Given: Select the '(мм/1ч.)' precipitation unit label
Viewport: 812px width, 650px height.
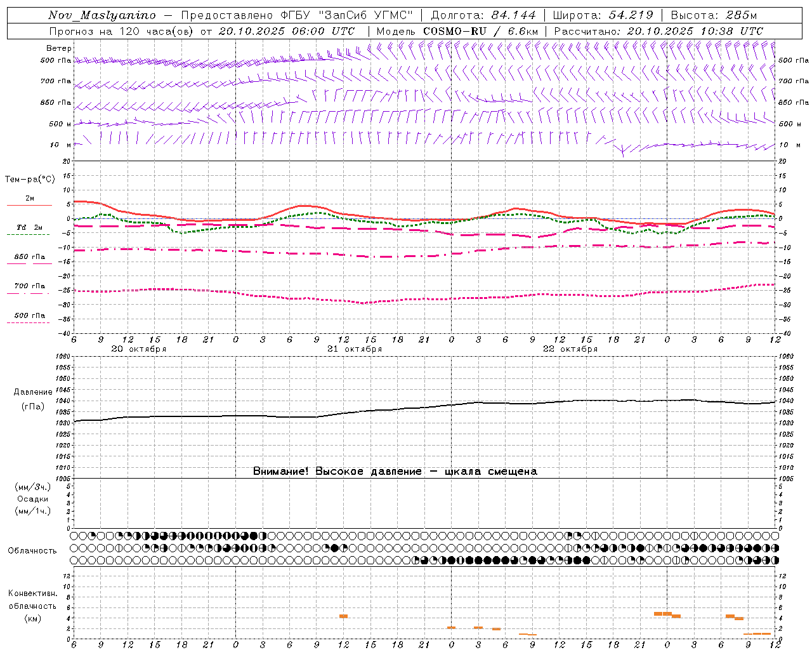Looking at the screenshot, I should coord(33,511).
